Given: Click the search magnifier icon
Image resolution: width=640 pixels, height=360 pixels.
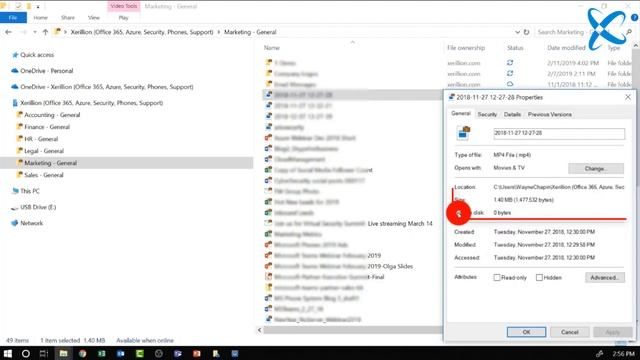Looking at the screenshot, I should 629,32.
